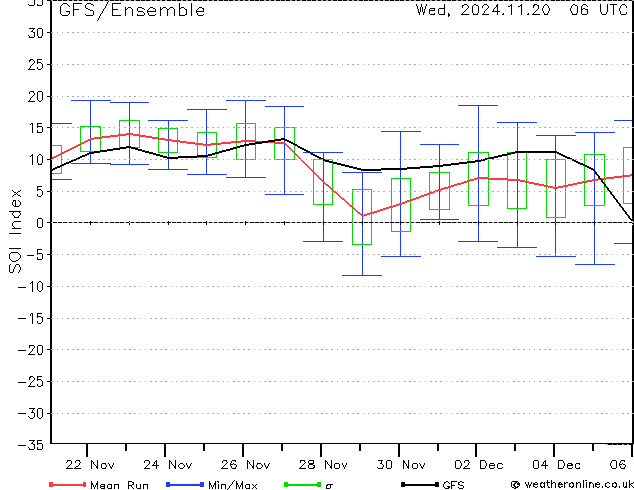Screen dimensions: 634x490
Task: Select the '-20' y-axis label
Action: pos(31,350)
